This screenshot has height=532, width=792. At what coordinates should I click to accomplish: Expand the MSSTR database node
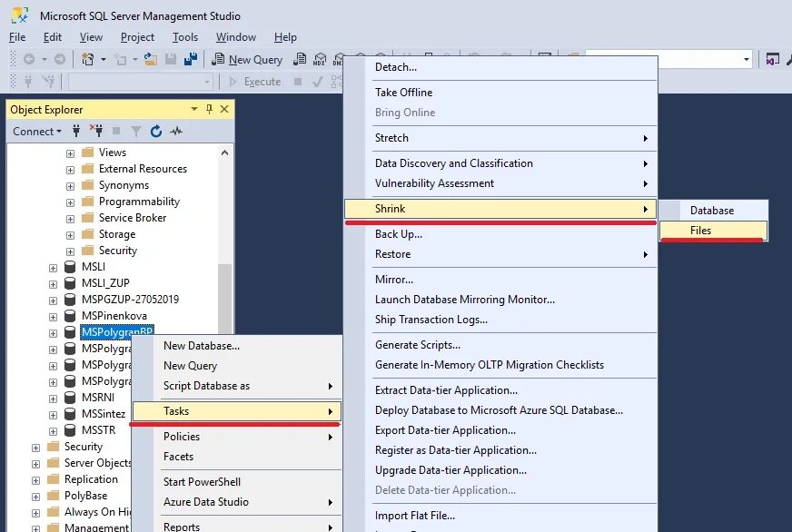(x=53, y=431)
